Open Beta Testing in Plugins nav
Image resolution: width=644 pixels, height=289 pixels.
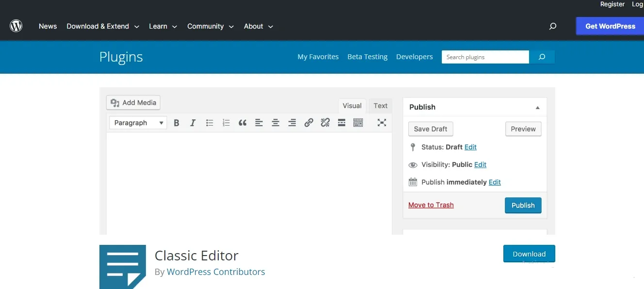pos(368,57)
